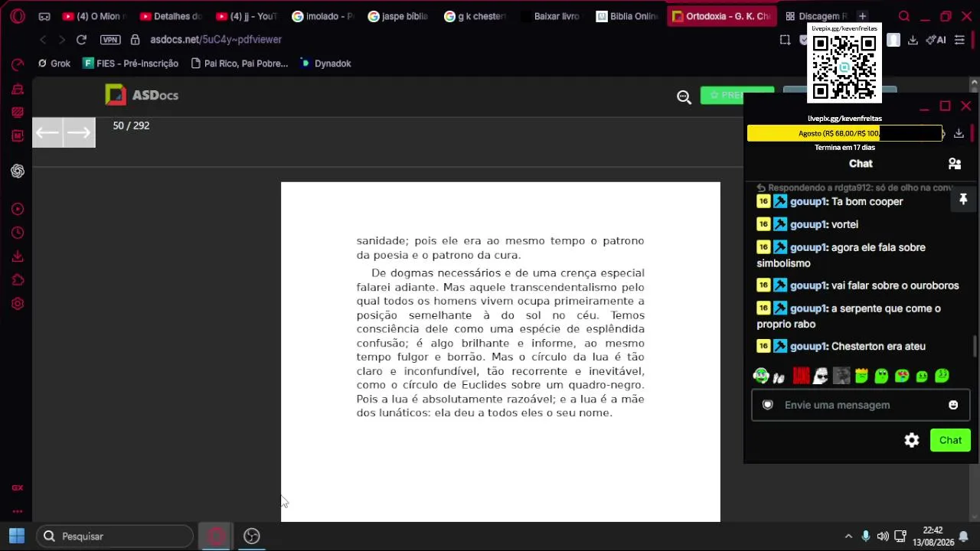Click the Pesquisar taskbar search box

pyautogui.click(x=116, y=536)
